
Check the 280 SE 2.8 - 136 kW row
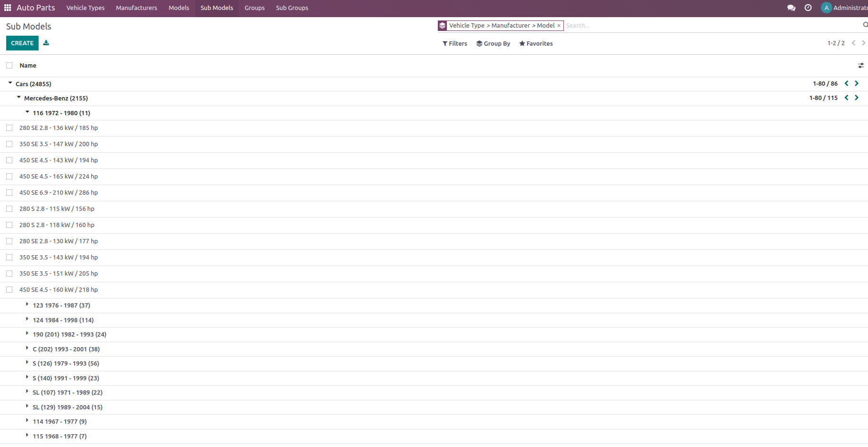point(10,128)
